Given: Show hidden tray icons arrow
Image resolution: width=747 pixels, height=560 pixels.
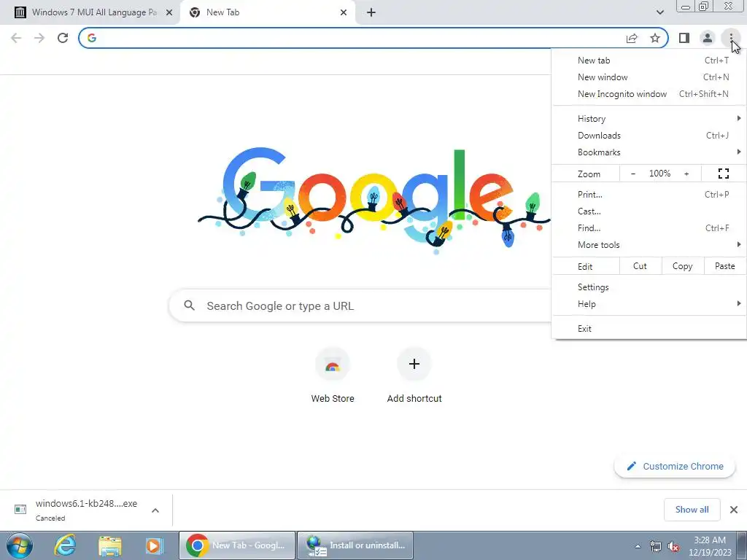Looking at the screenshot, I should [x=638, y=546].
